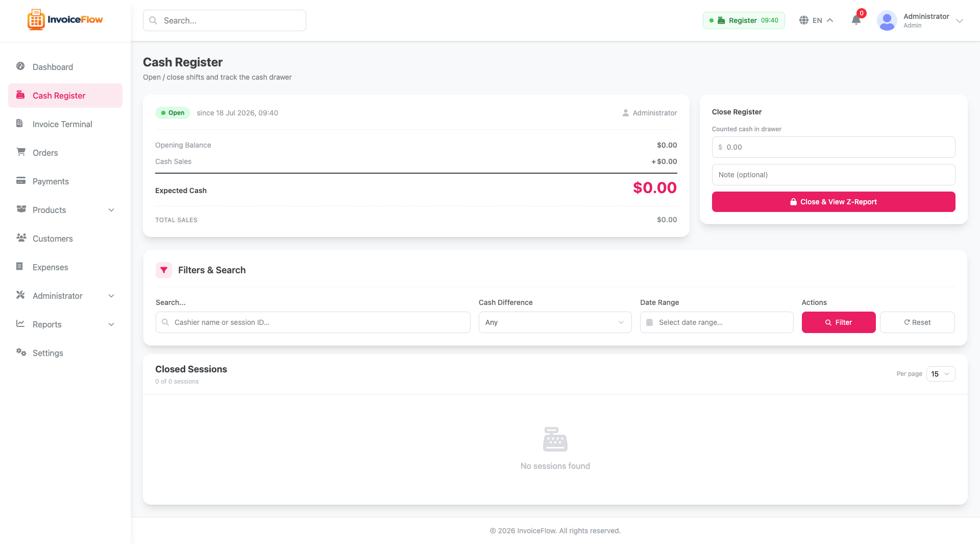
Task: Open the Orders menu item
Action: click(x=65, y=153)
